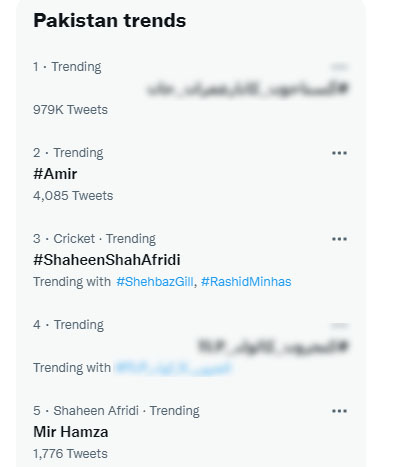Open more options for Mir Hamza trend
The image size is (395, 467).
click(339, 411)
